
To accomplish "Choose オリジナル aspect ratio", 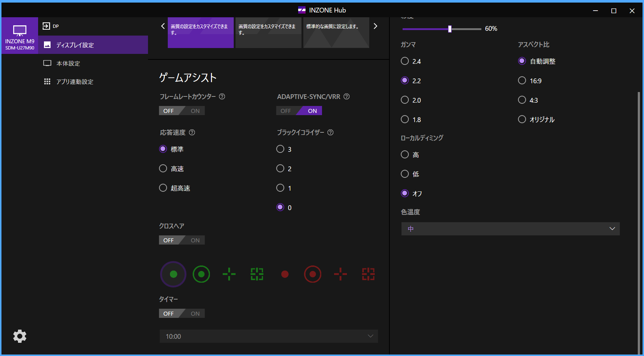I will (x=522, y=119).
